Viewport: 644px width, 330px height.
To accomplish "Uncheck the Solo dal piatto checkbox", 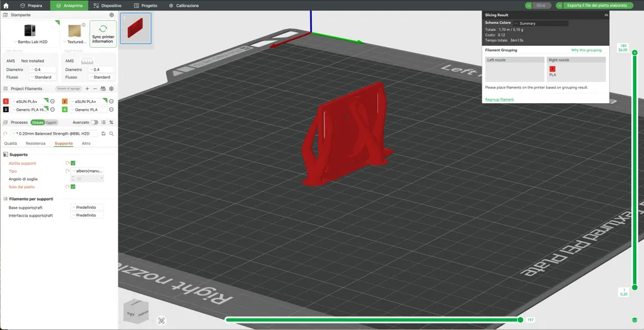I will click(73, 186).
